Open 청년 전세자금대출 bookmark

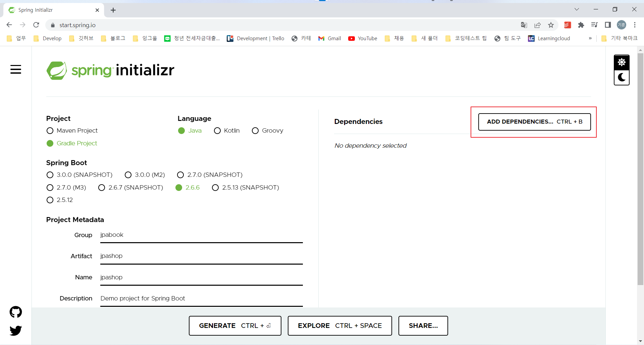click(192, 39)
